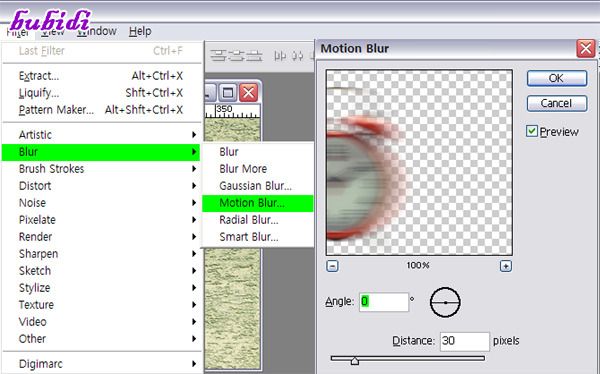Click the Distance slider handle

355,361
